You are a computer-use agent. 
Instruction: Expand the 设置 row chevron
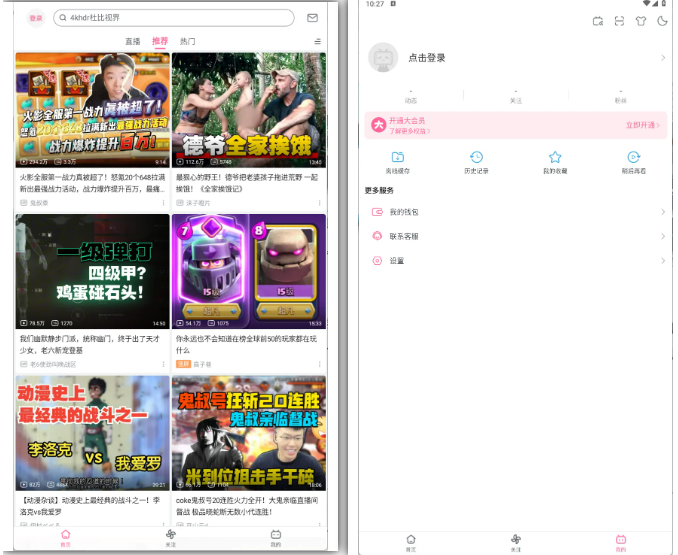[x=662, y=261]
